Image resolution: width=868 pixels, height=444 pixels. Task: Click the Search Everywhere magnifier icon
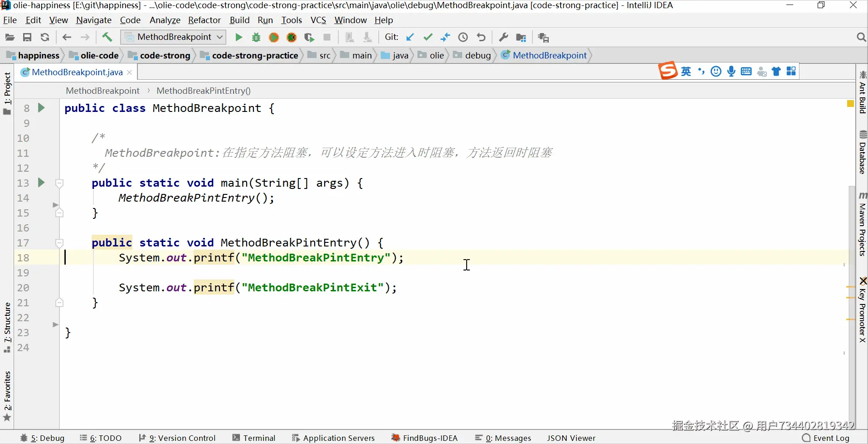(x=861, y=37)
